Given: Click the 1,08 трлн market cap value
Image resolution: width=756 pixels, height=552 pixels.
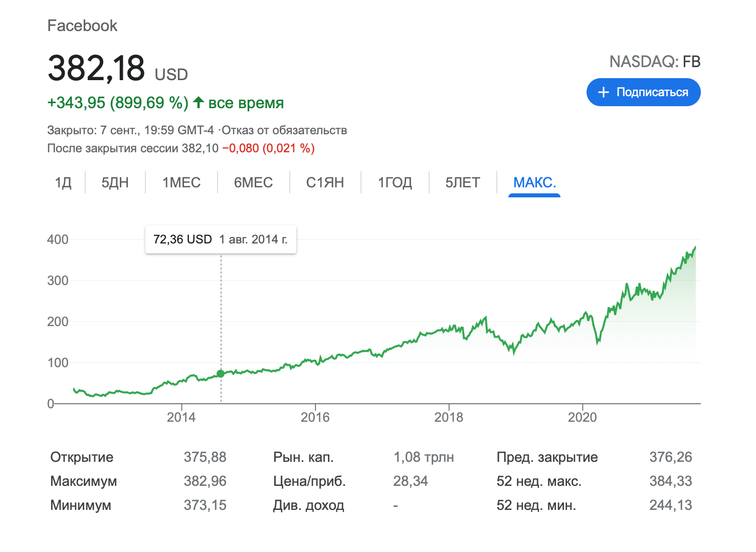Looking at the screenshot, I should click(x=424, y=457).
